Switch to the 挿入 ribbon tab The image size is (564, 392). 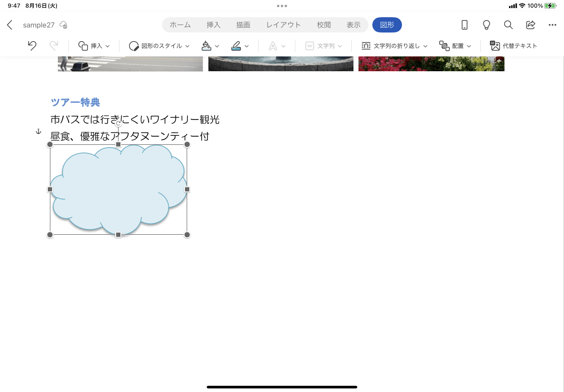[213, 25]
